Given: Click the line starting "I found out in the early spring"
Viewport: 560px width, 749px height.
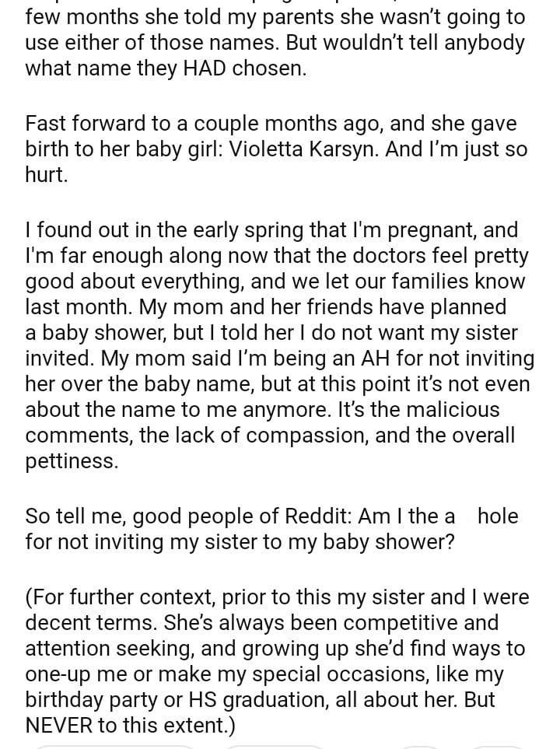Looking at the screenshot, I should pos(271,230).
